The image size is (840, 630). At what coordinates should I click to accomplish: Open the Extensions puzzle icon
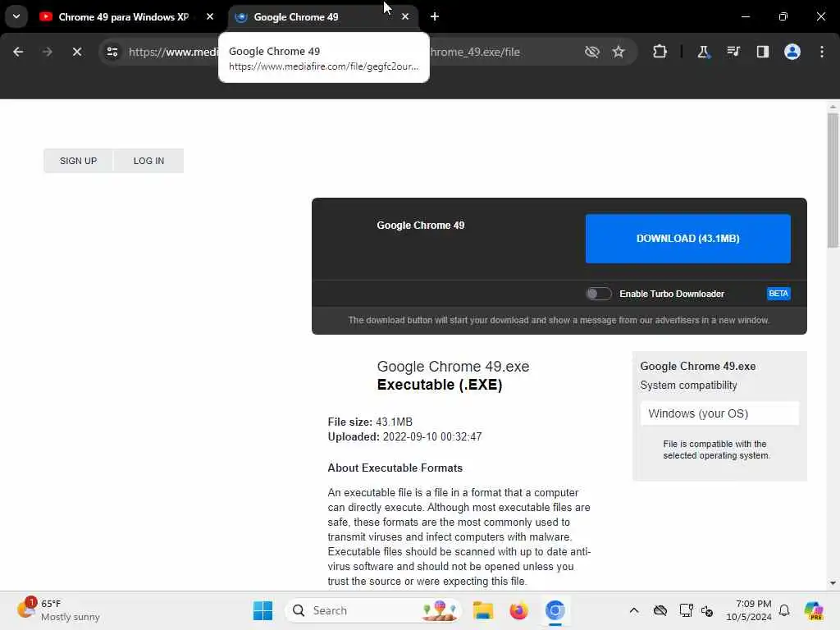[660, 52]
